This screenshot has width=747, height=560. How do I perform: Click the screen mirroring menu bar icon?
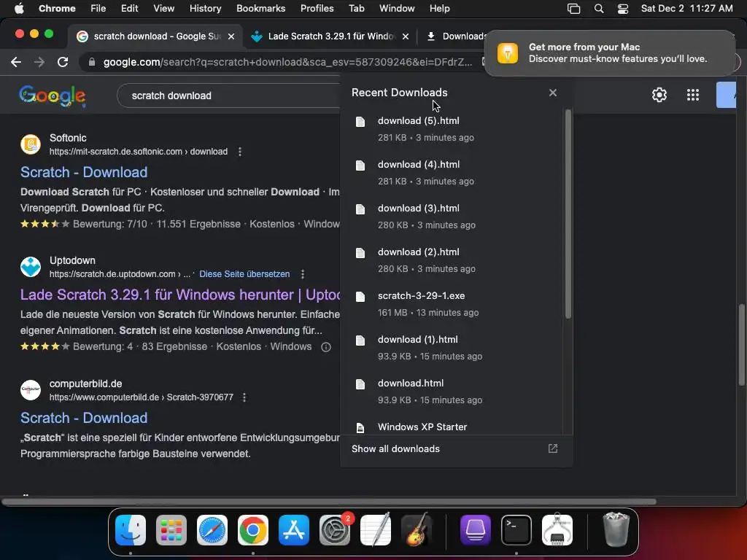pos(573,9)
